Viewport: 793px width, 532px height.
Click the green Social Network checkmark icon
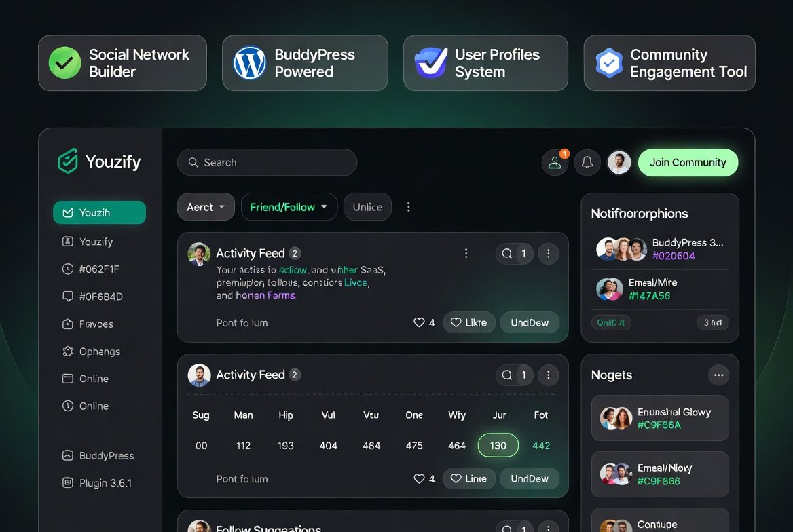tap(64, 62)
